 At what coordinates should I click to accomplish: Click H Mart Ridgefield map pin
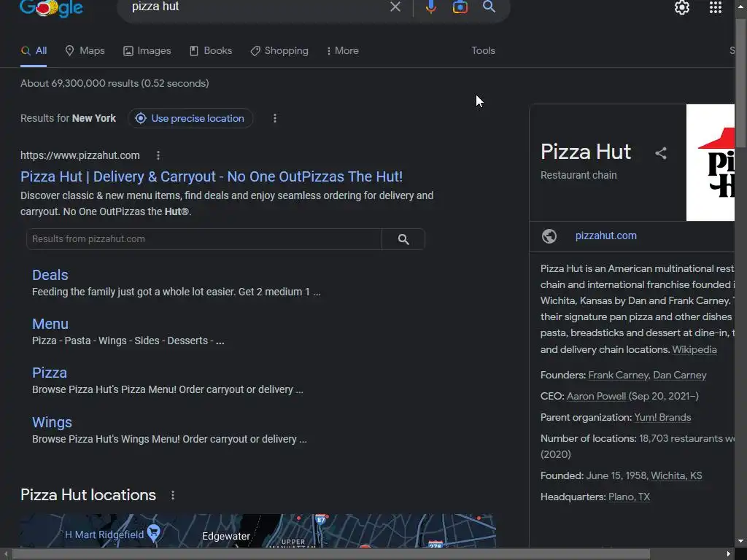pos(153,532)
